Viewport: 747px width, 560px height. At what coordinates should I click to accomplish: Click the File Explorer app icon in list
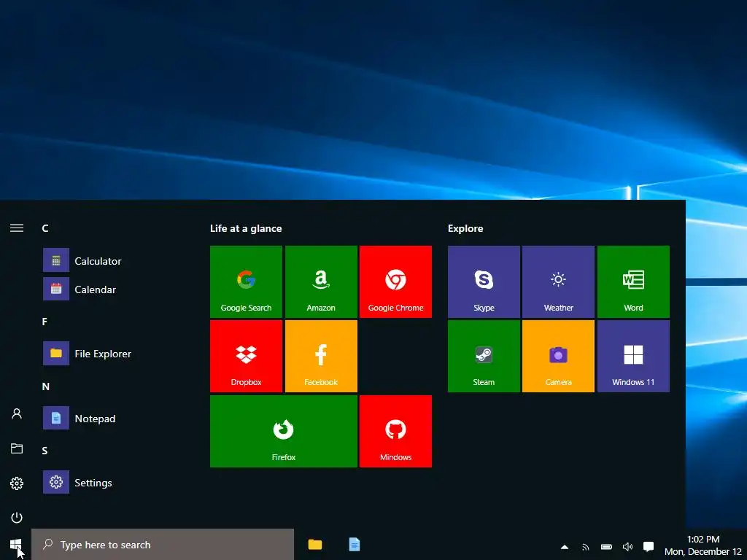point(56,354)
